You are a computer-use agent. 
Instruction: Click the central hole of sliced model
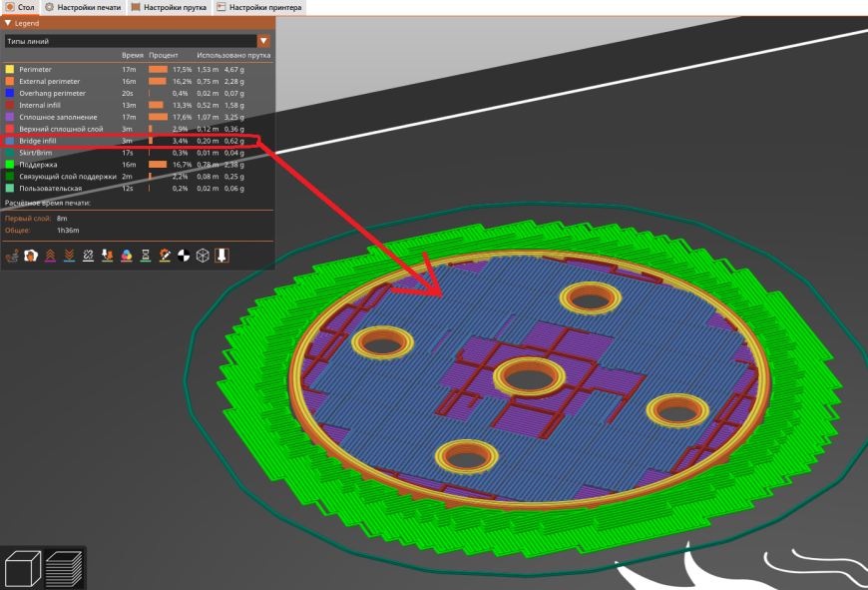coord(528,378)
